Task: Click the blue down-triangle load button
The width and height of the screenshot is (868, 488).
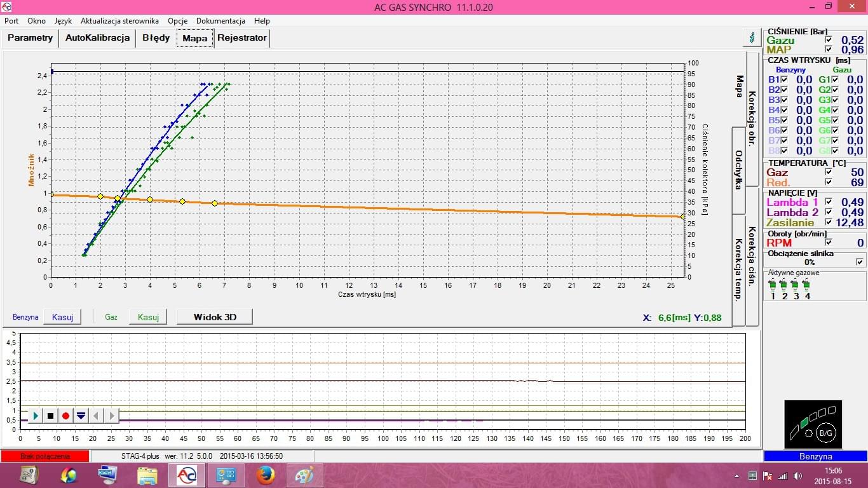Action: (81, 416)
